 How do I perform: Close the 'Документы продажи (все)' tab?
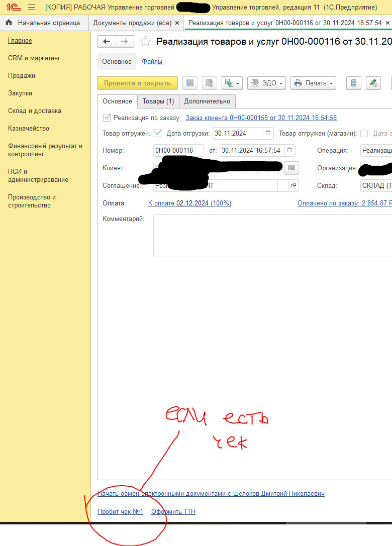(x=177, y=23)
